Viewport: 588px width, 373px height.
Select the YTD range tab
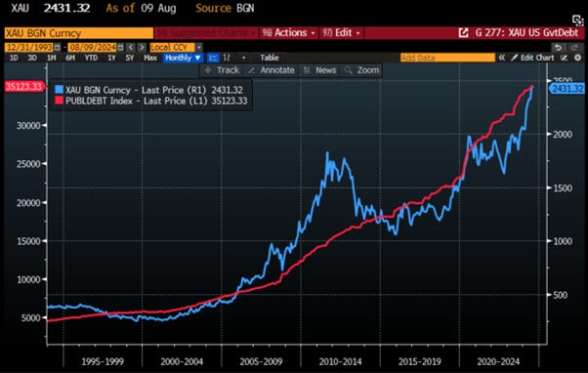tap(91, 58)
